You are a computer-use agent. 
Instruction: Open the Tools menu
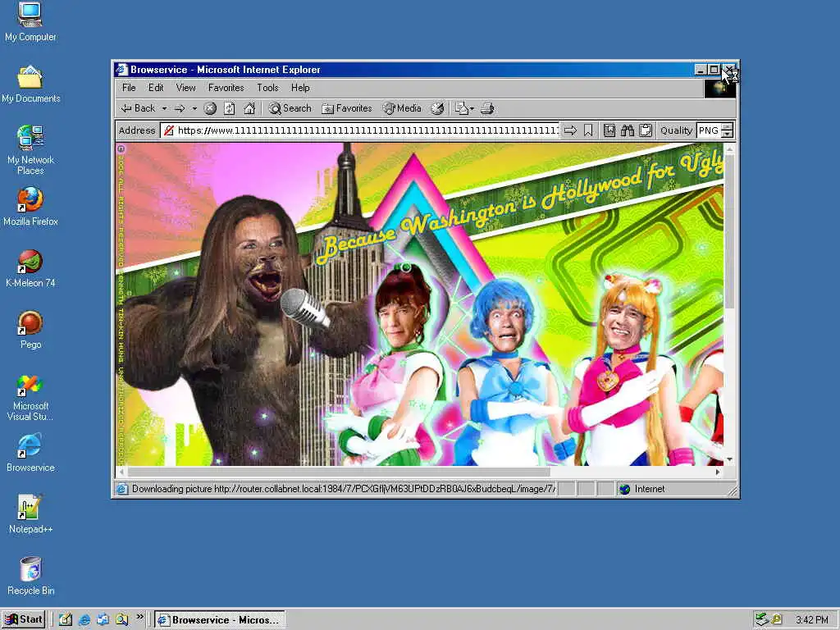pyautogui.click(x=268, y=88)
